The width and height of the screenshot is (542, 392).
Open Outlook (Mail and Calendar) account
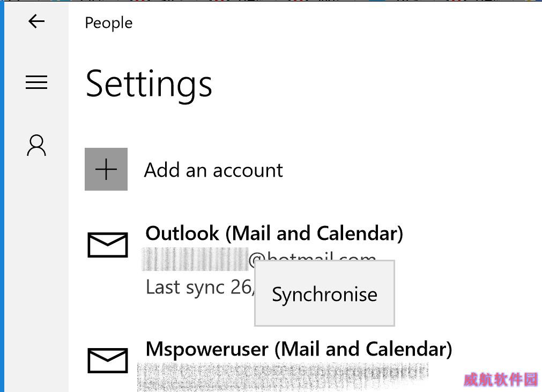tap(274, 233)
